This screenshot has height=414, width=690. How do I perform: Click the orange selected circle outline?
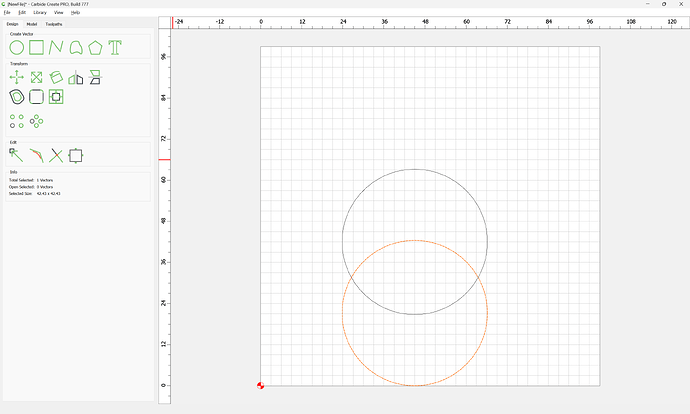click(x=415, y=386)
